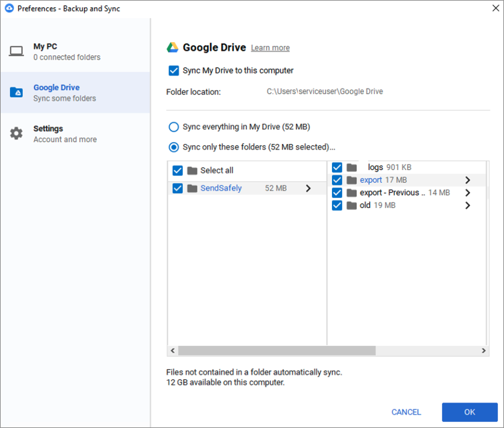Click the 12 GB available on this computer text
The width and height of the screenshot is (504, 428).
click(225, 383)
